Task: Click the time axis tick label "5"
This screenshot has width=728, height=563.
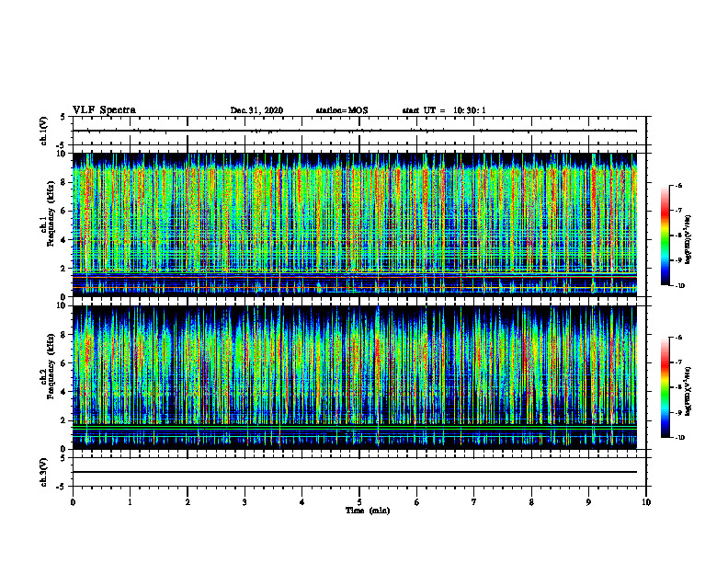Action: [x=359, y=502]
